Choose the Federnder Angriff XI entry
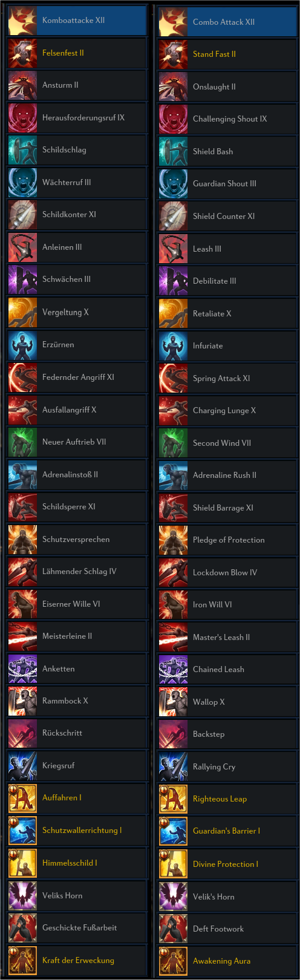Screen dimensions: 300x980 [x=77, y=377]
